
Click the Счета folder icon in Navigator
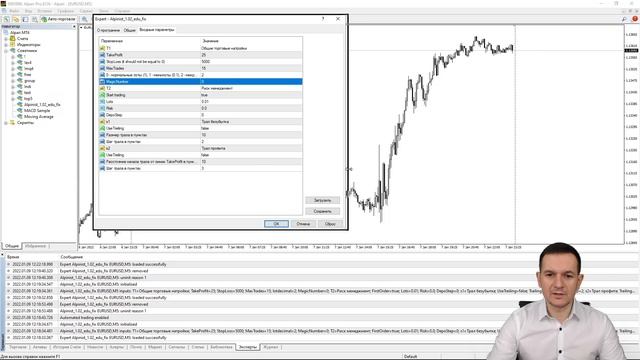click(13, 39)
